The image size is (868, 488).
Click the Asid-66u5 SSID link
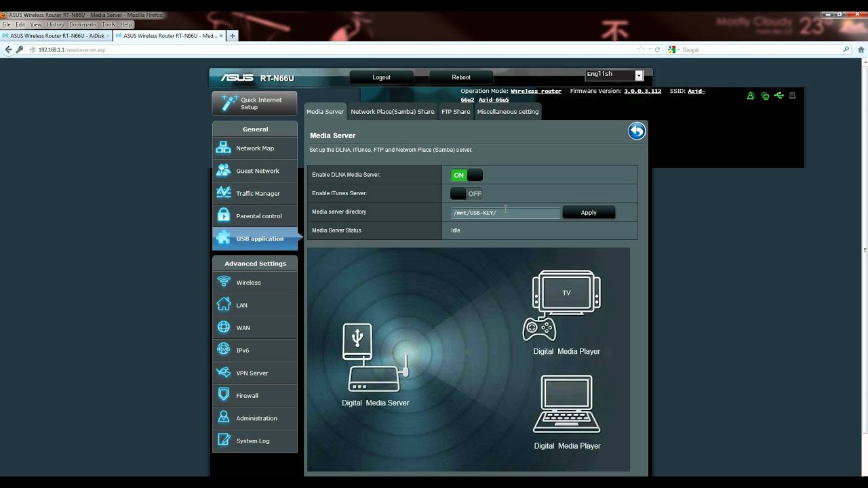(x=494, y=100)
